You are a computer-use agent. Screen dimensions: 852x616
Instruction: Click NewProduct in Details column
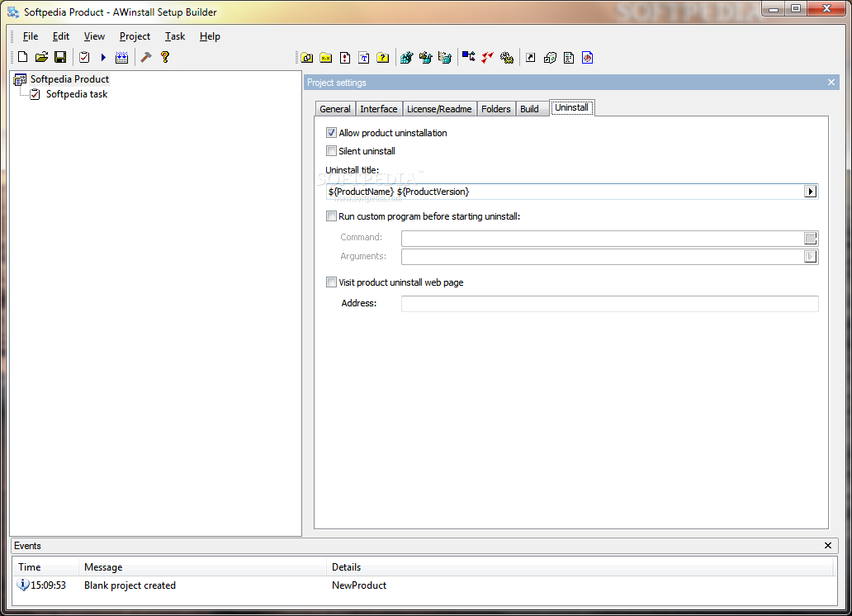[359, 585]
